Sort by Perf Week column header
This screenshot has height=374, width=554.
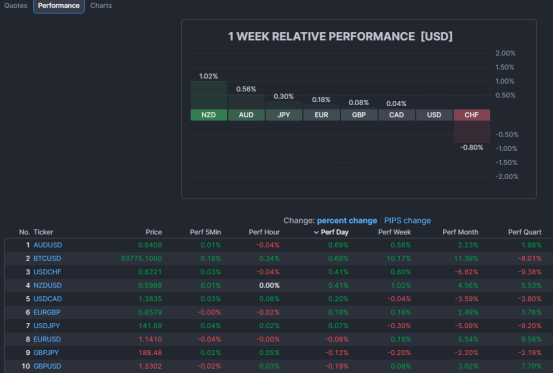(x=394, y=232)
